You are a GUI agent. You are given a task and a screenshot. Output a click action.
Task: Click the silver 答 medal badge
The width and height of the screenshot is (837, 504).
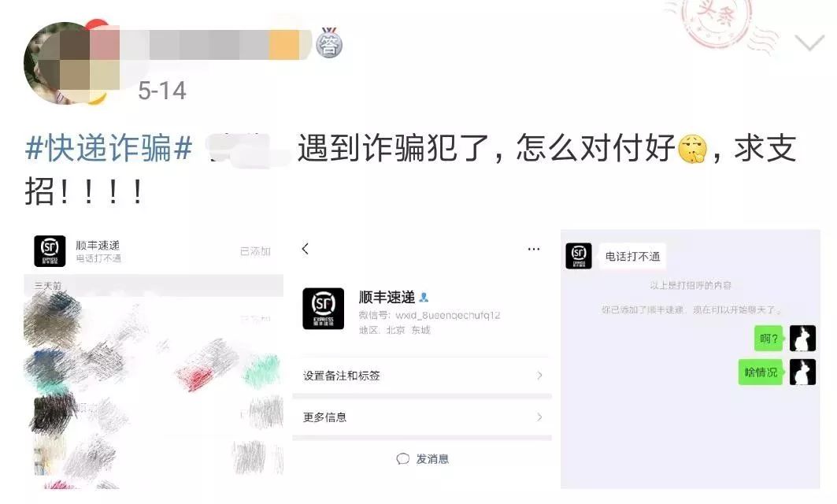[x=329, y=43]
